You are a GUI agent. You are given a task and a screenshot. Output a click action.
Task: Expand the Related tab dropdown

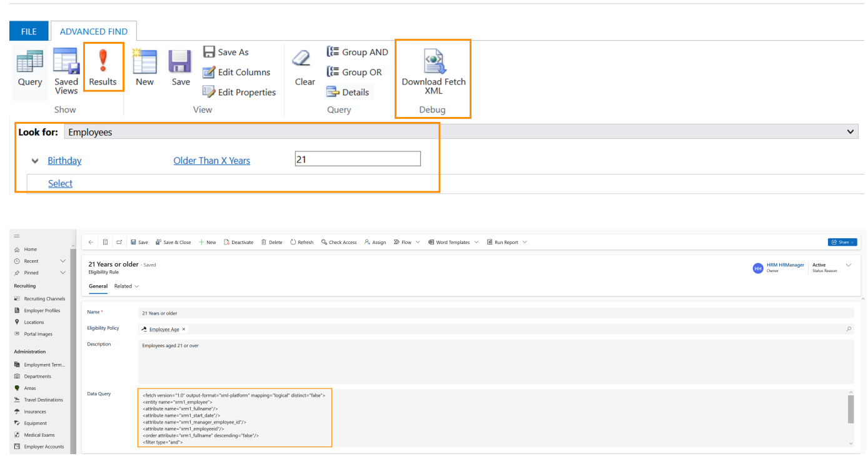pyautogui.click(x=126, y=286)
